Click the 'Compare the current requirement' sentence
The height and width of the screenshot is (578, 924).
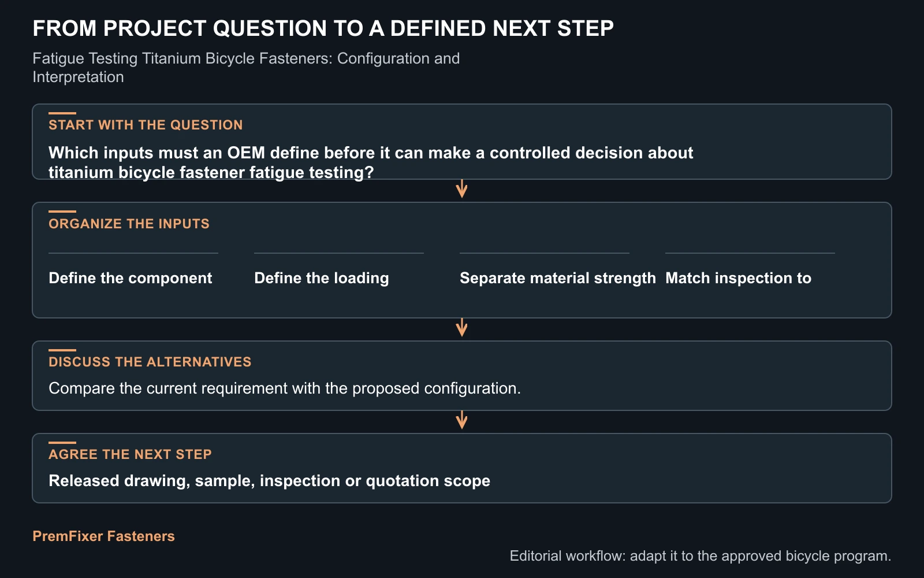pyautogui.click(x=285, y=388)
